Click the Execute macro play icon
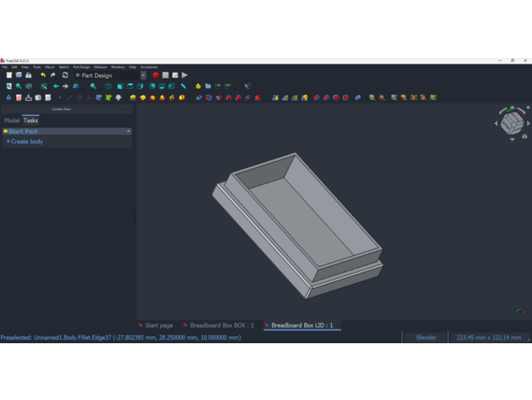Screen dimensions: 532x400 coord(185,75)
